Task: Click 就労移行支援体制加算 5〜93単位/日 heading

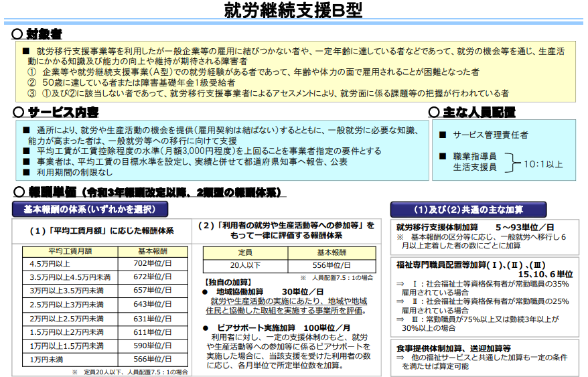Action: 475,227
